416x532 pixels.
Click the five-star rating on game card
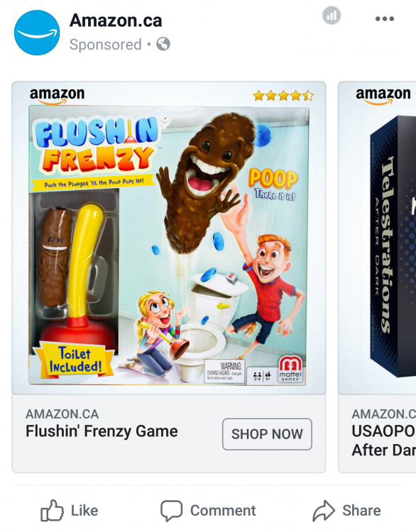(x=283, y=96)
